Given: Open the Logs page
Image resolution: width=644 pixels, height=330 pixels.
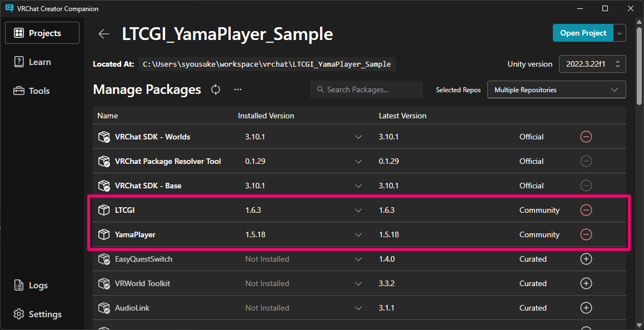Looking at the screenshot, I should click(38, 285).
